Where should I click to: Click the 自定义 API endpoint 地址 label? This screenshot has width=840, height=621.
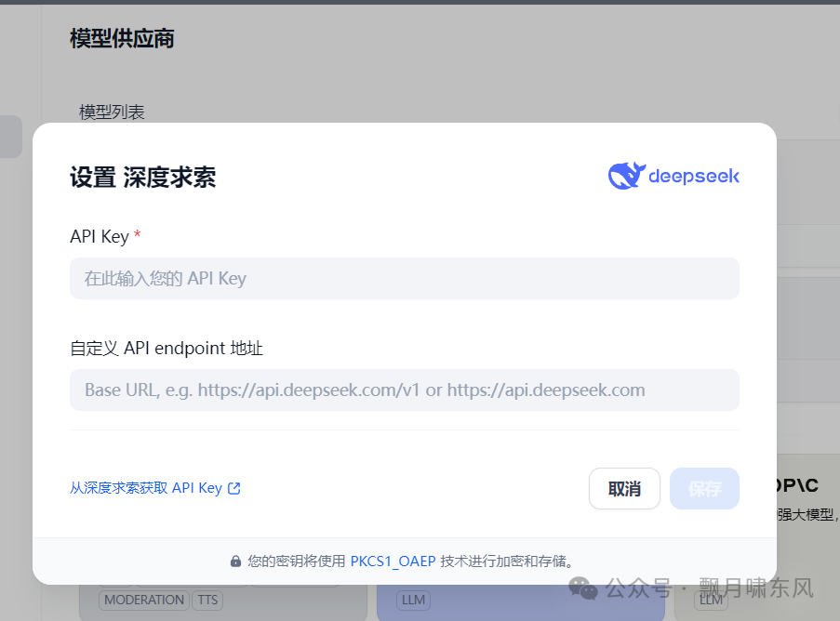tap(167, 349)
